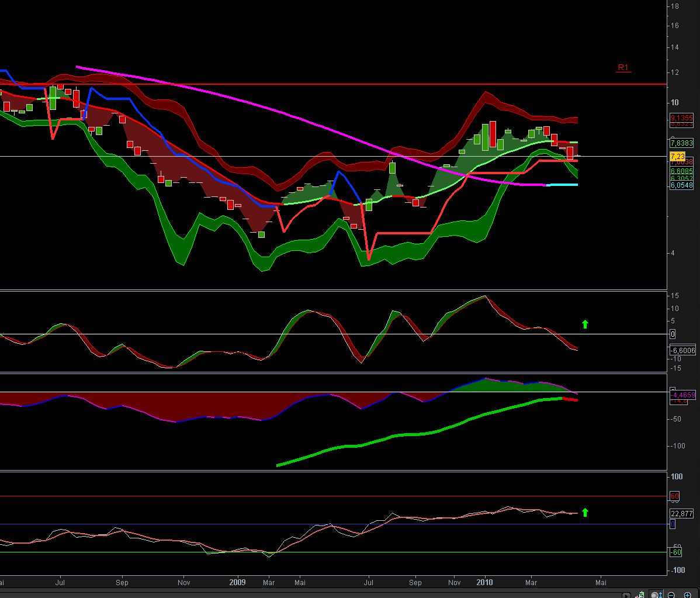Click the cyan 6,0548 price label
The height and width of the screenshot is (598, 700).
pyautogui.click(x=681, y=185)
